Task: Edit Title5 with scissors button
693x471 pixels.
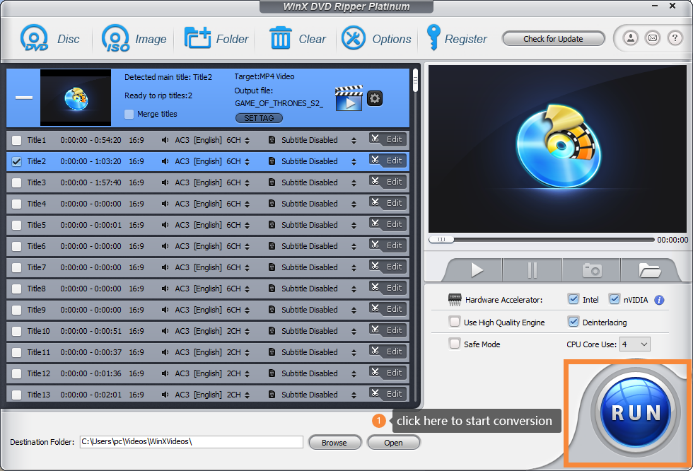Action: pyautogui.click(x=388, y=224)
